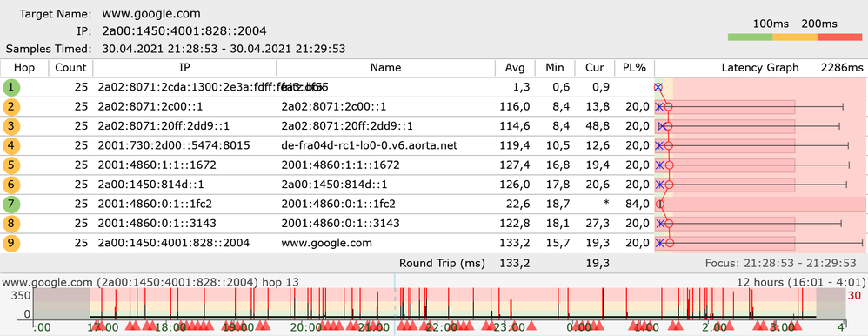This screenshot has height=336, width=868.
Task: Click the 116,0 average value for hop 2
Action: pyautogui.click(x=515, y=106)
